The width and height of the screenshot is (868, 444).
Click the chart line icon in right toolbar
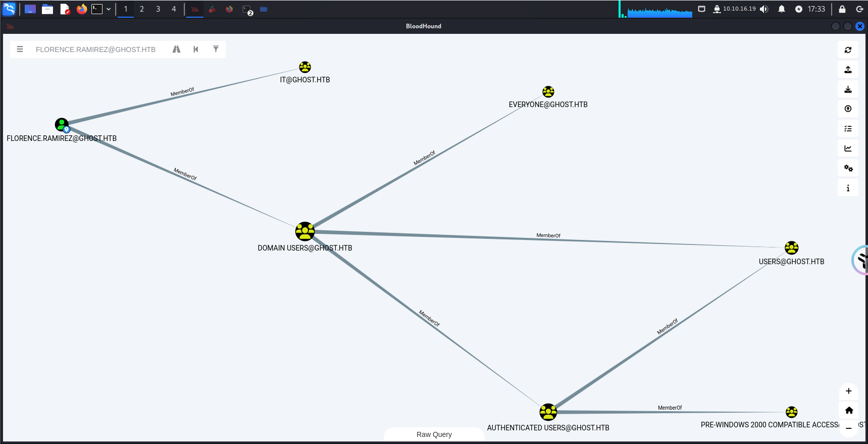848,149
